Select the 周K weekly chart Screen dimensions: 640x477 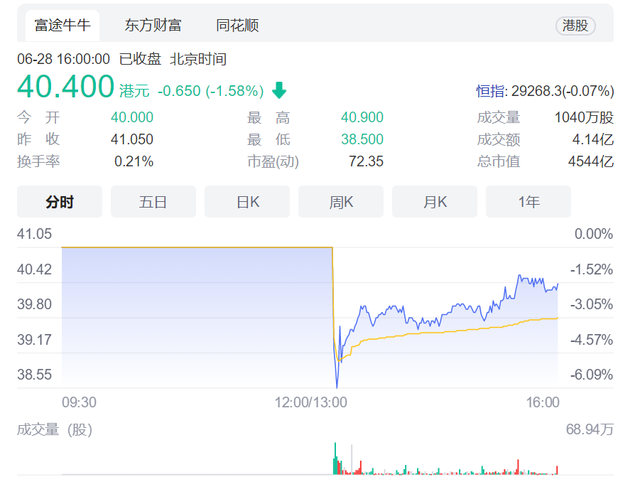click(x=341, y=202)
